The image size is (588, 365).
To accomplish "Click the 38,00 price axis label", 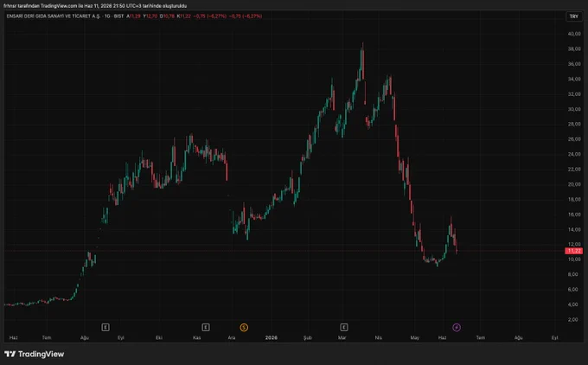I will pos(574,48).
